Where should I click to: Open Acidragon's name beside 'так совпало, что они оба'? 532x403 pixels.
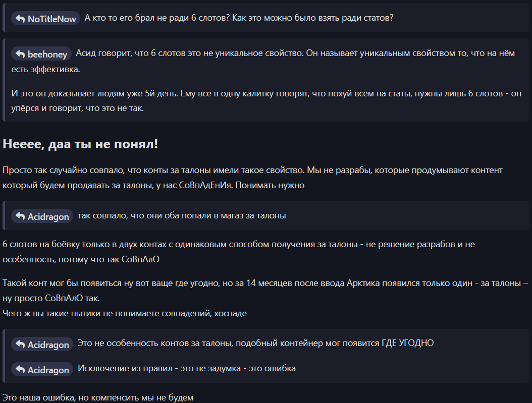[48, 216]
